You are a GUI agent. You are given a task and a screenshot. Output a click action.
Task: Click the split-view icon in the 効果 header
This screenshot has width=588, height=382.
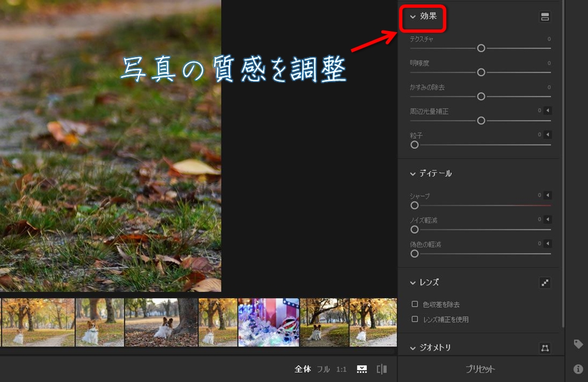pos(545,17)
